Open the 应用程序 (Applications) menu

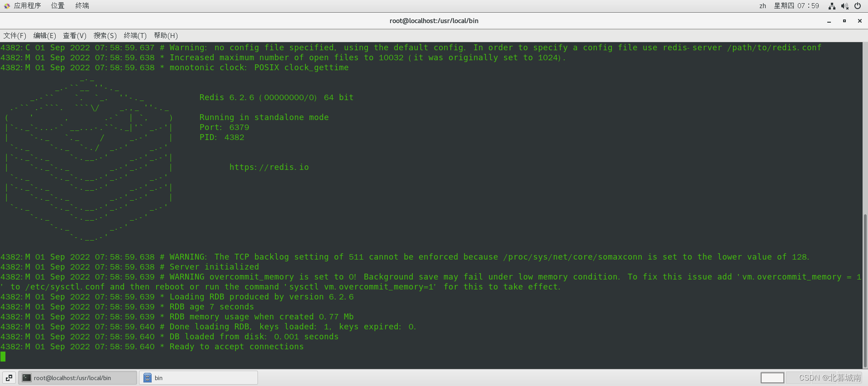[x=27, y=6]
